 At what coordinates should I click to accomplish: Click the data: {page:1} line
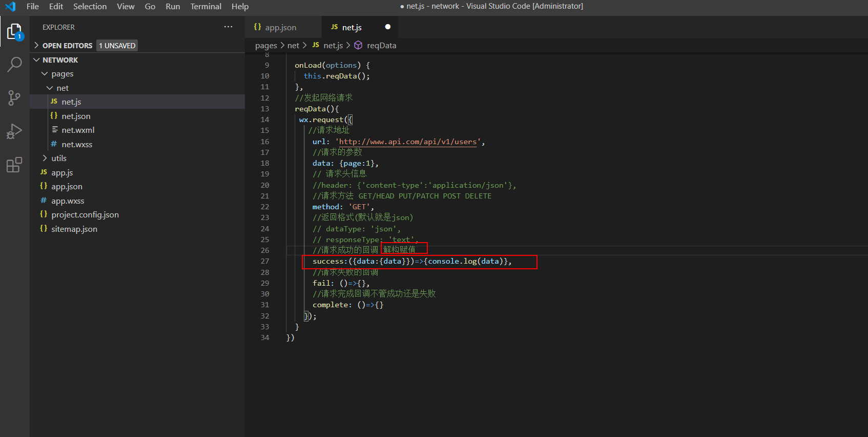(x=345, y=163)
